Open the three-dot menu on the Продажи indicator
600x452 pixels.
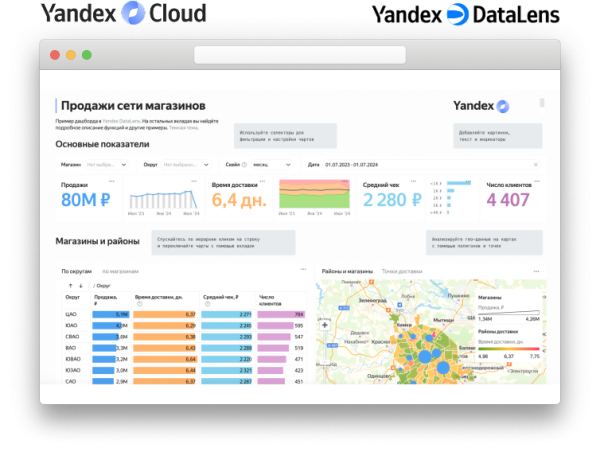111,181
